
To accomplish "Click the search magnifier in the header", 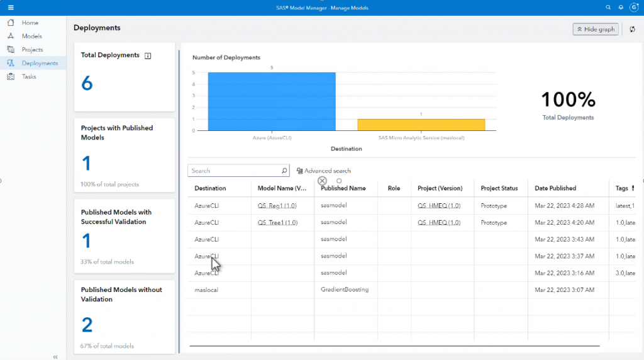I will point(608,8).
